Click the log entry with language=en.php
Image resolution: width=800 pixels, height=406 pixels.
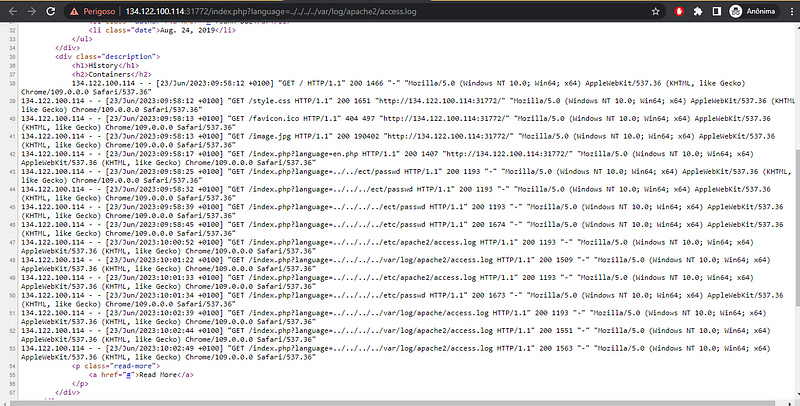[x=387, y=158]
